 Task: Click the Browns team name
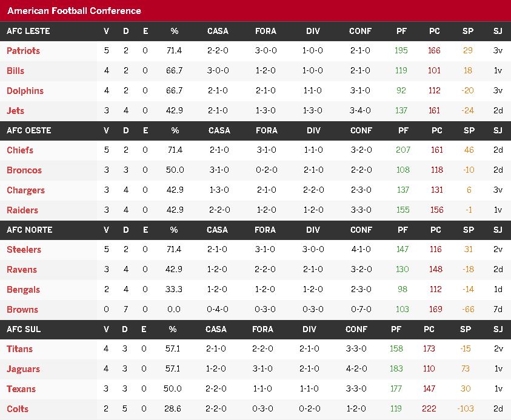22,310
